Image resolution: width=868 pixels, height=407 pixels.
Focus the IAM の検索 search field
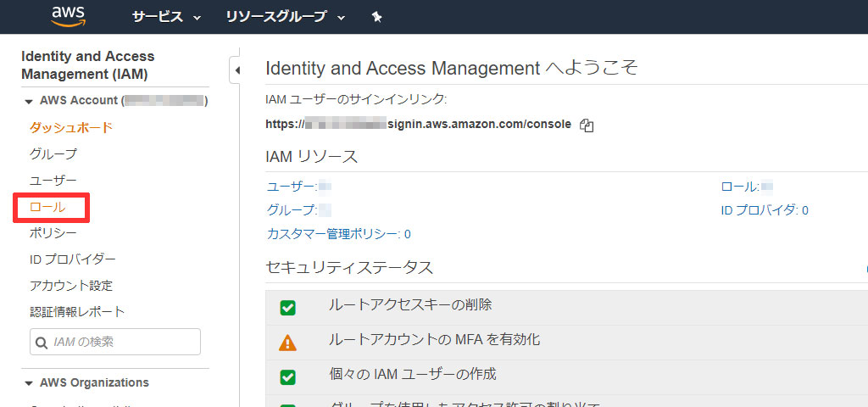click(x=115, y=342)
